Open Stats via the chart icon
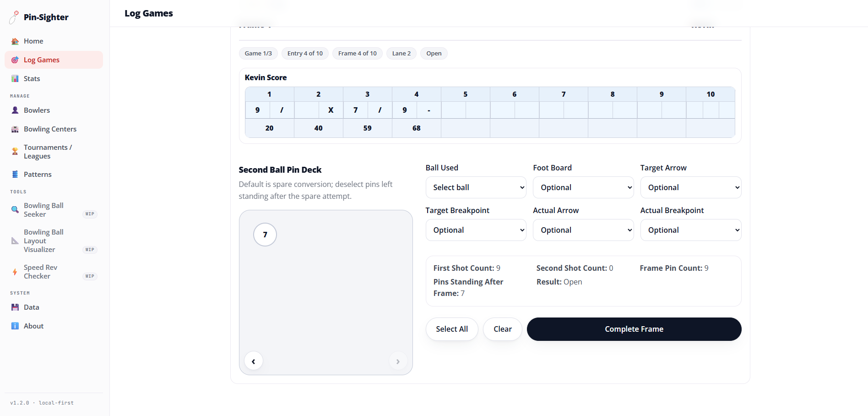868x416 pixels. click(15, 79)
